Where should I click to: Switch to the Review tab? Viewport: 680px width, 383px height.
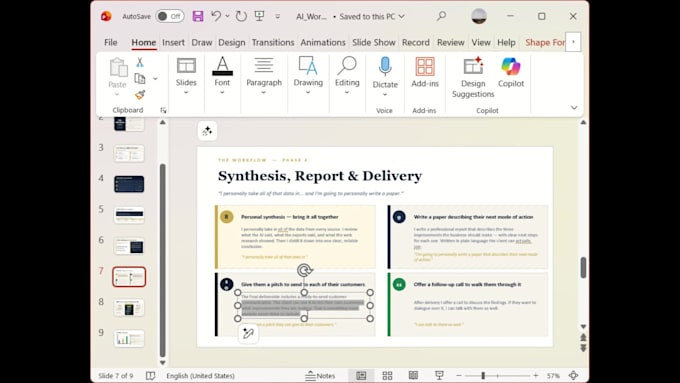[451, 43]
